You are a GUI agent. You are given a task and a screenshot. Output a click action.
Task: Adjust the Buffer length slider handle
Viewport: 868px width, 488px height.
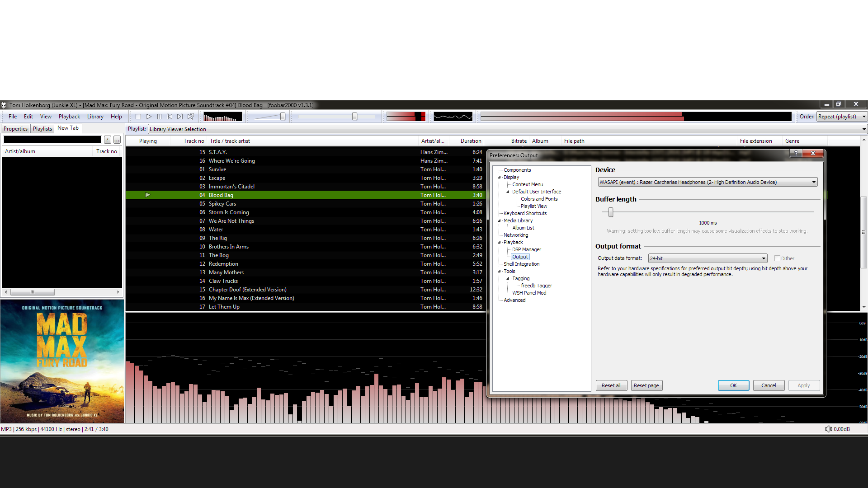[x=611, y=212]
